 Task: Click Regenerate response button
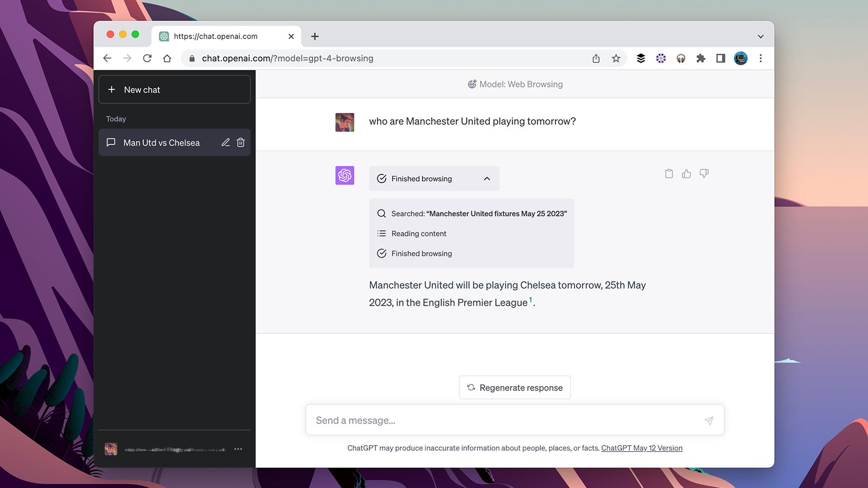click(x=515, y=388)
